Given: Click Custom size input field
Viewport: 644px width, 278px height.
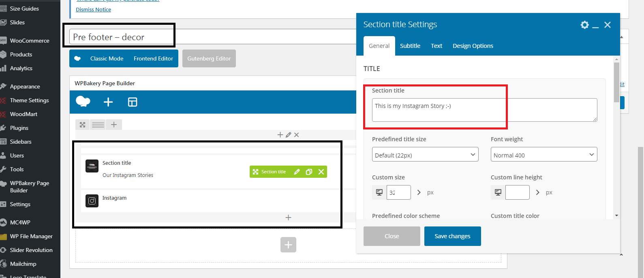Looking at the screenshot, I should click(399, 192).
